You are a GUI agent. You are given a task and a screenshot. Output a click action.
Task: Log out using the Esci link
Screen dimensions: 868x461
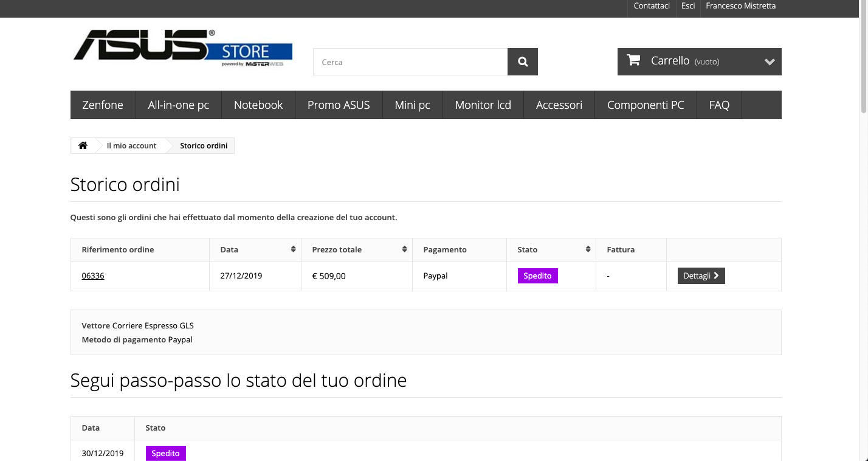tap(688, 6)
